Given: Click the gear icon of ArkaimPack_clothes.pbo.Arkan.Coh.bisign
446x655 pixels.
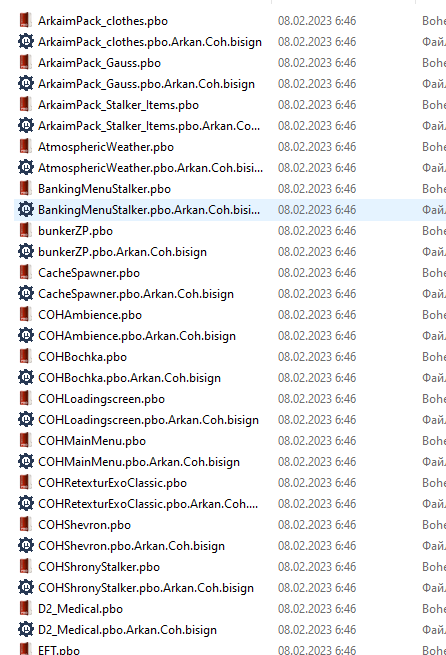Looking at the screenshot, I should (25, 41).
